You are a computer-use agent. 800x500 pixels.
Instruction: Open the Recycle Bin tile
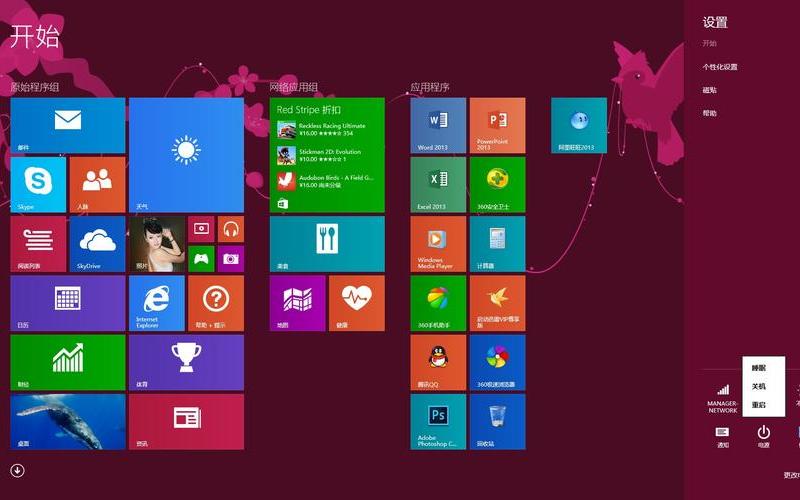[497, 421]
